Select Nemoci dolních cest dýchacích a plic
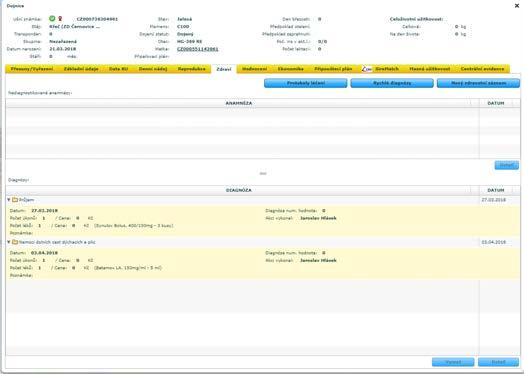 point(57,242)
